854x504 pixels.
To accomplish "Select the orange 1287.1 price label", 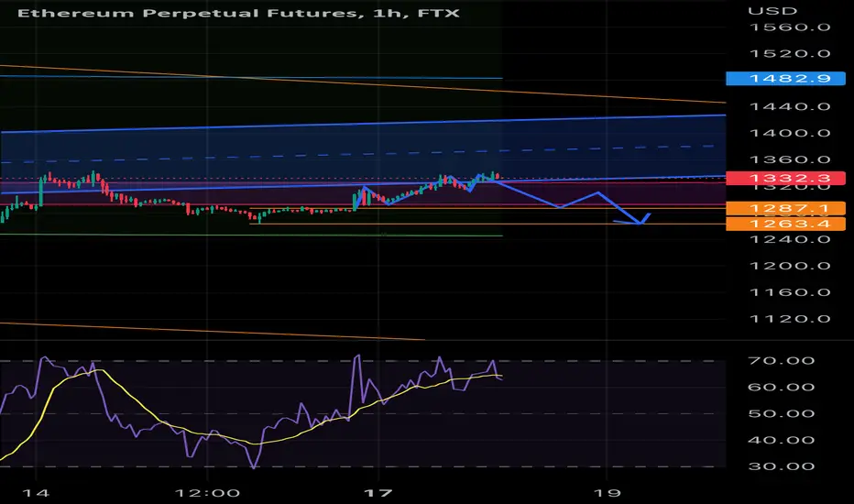I will pos(785,208).
